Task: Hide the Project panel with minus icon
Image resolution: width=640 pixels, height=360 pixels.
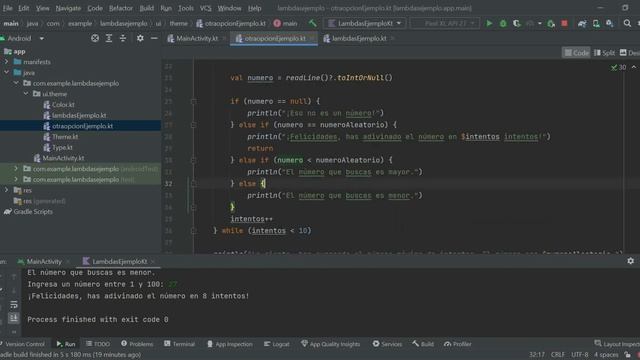Action: pyautogui.click(x=154, y=38)
